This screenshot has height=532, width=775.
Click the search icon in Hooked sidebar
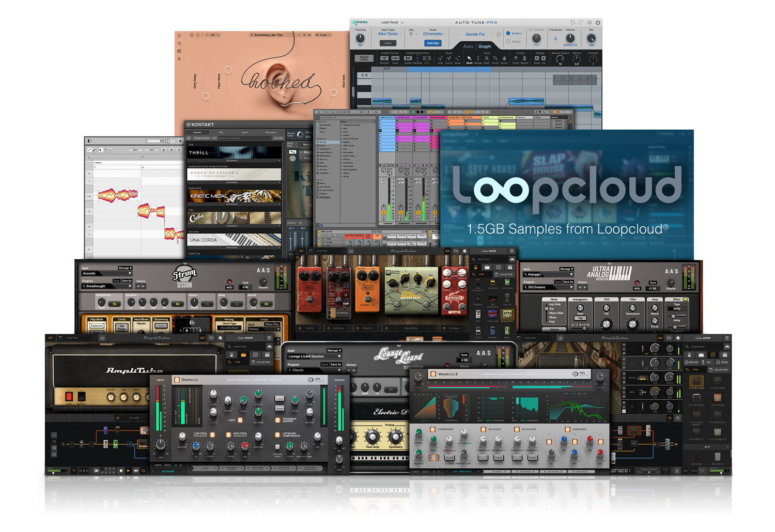click(x=179, y=43)
